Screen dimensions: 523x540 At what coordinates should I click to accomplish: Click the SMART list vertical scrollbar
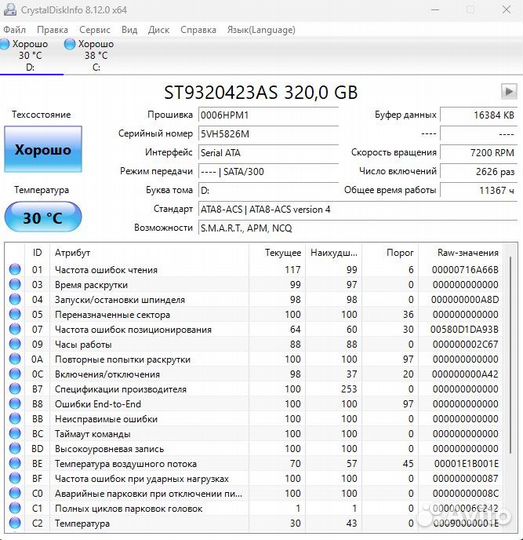(511, 355)
